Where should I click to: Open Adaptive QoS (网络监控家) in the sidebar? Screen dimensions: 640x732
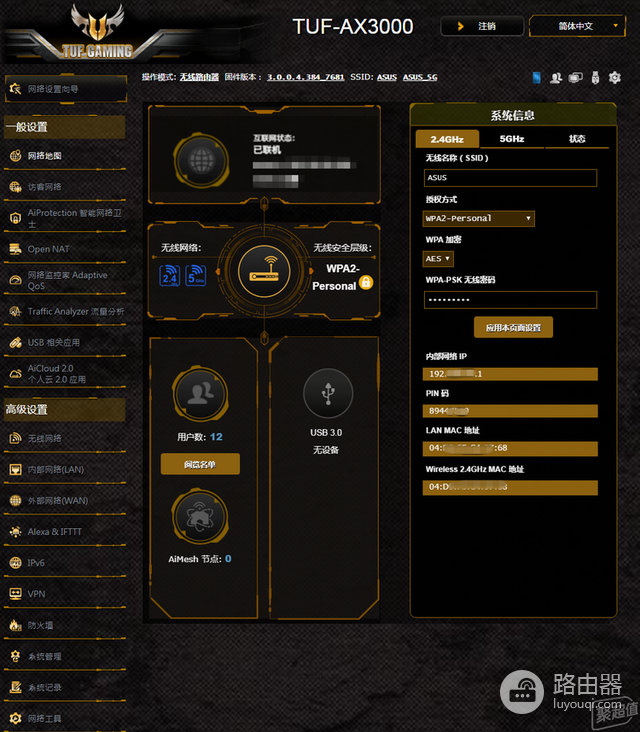coord(64,280)
